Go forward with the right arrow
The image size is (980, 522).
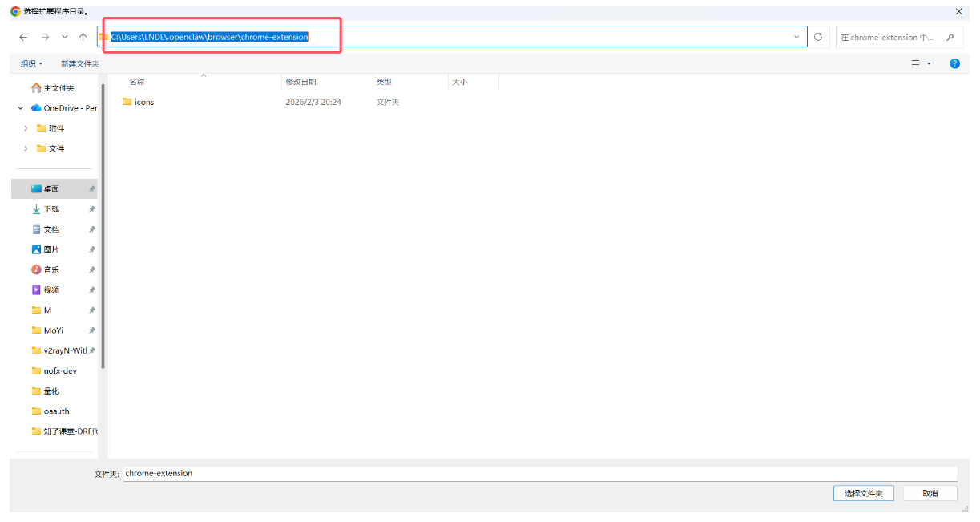[x=45, y=37]
